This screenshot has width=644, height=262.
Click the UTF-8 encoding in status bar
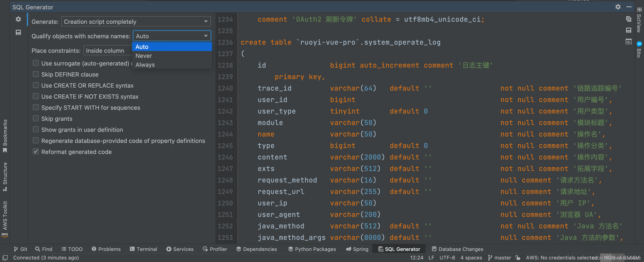pyautogui.click(x=447, y=258)
